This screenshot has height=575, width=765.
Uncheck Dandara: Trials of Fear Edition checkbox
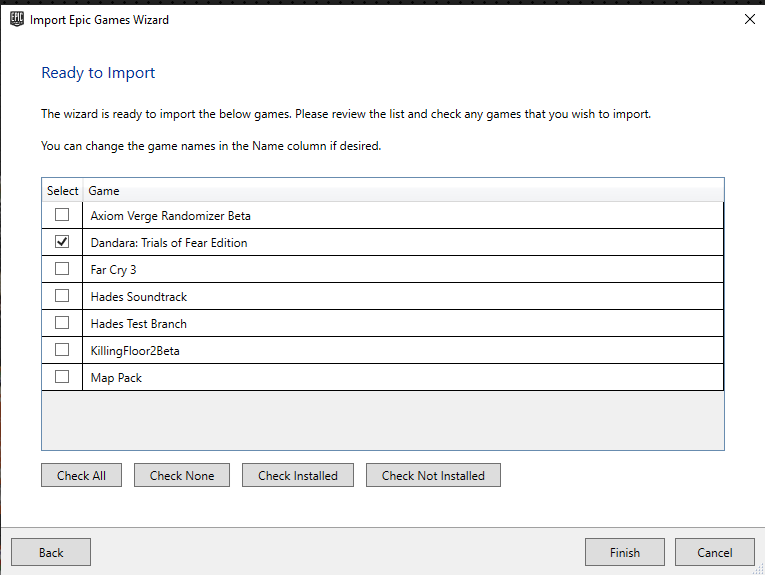tap(62, 241)
